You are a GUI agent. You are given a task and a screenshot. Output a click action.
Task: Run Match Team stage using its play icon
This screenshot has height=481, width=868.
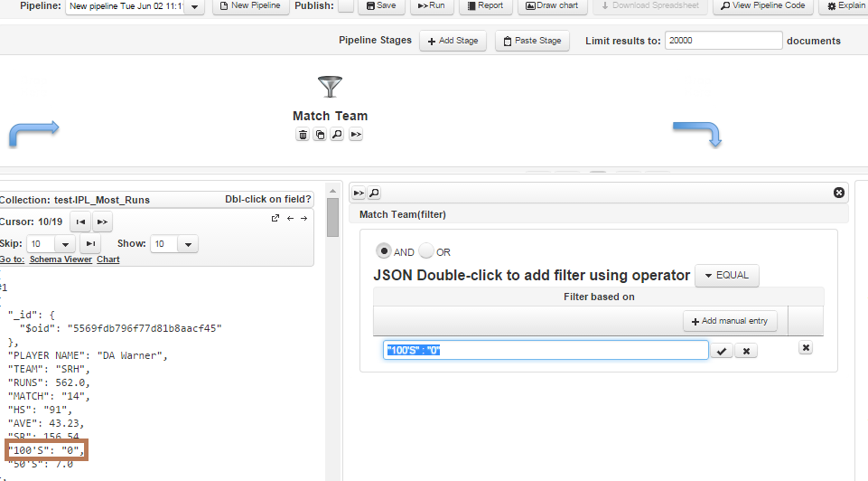click(356, 135)
